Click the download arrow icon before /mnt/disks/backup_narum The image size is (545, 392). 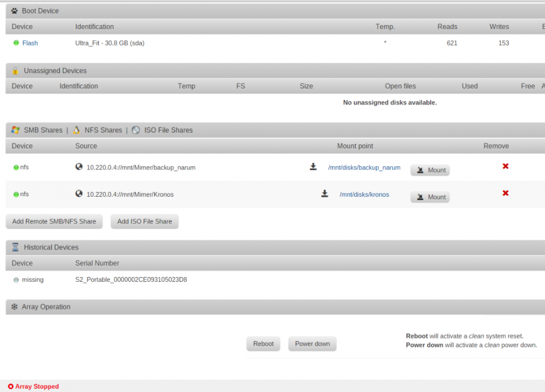point(313,167)
